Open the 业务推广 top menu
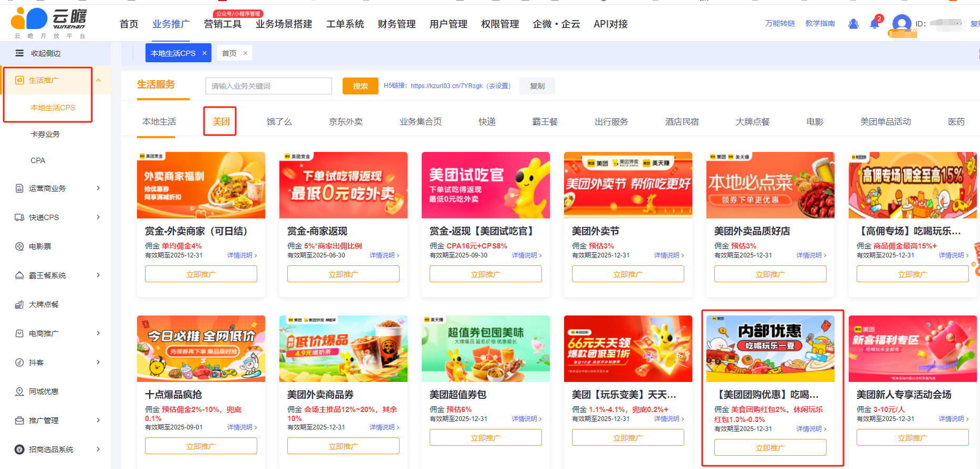The height and width of the screenshot is (469, 980). [171, 24]
